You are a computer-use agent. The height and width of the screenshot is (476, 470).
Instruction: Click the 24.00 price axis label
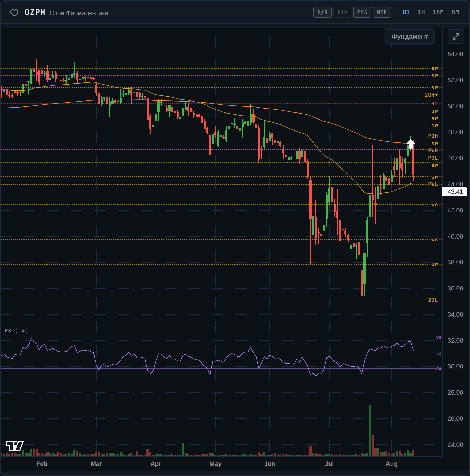coord(455,445)
